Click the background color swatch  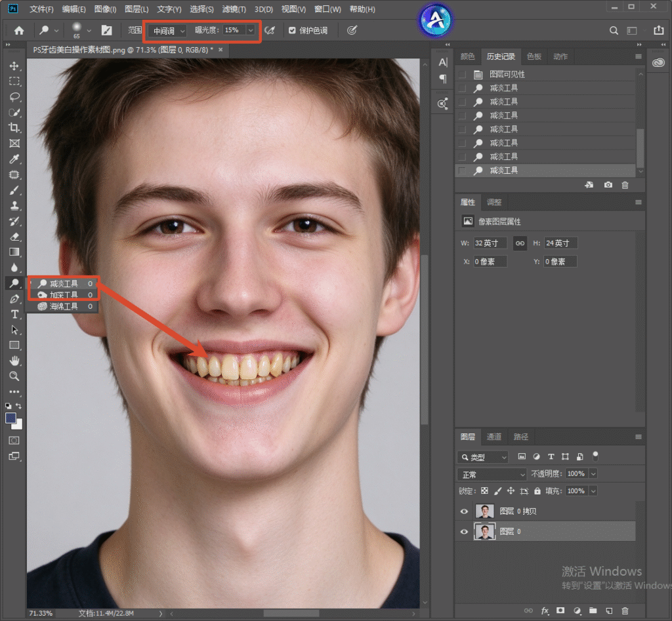(18, 426)
